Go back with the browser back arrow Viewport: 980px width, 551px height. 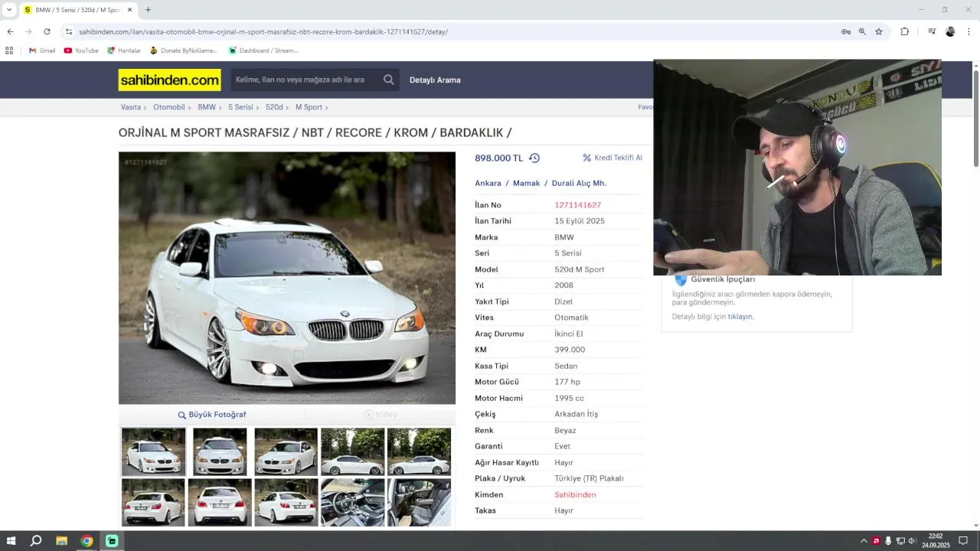10,31
